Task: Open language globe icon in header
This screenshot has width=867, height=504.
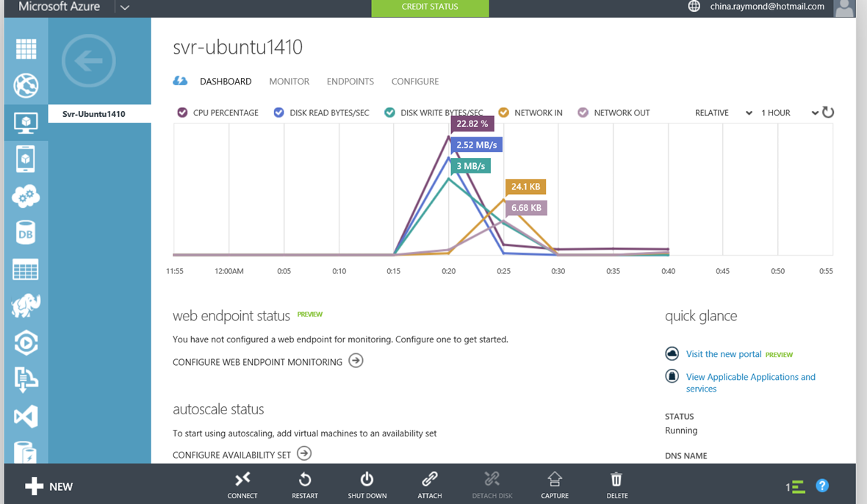Action: [x=694, y=6]
